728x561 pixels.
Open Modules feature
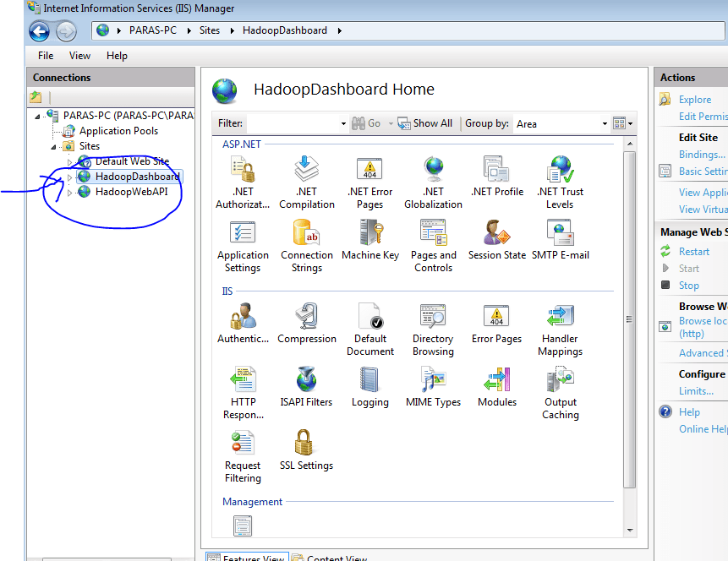(497, 387)
